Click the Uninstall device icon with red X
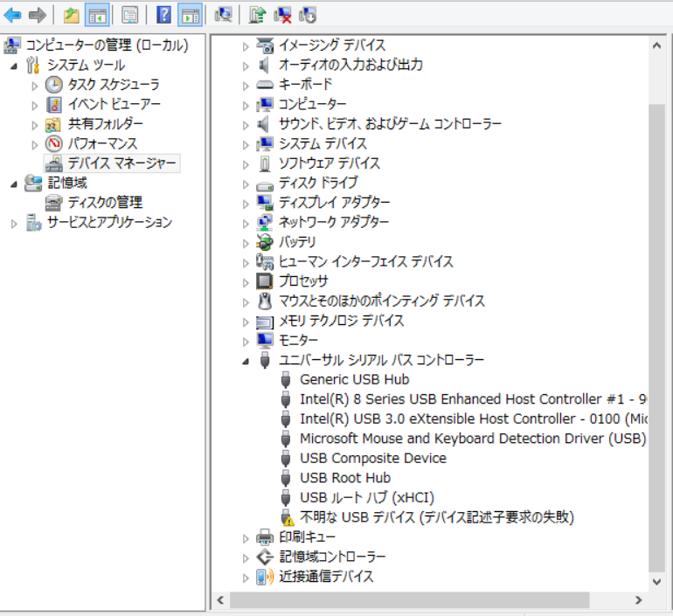Image resolution: width=673 pixels, height=616 pixels. (x=282, y=16)
